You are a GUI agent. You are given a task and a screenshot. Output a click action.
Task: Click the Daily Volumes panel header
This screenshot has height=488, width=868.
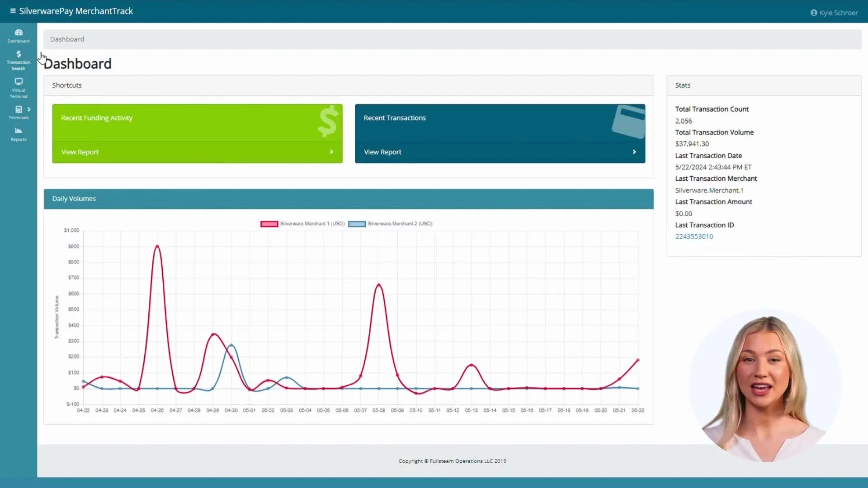(x=349, y=199)
